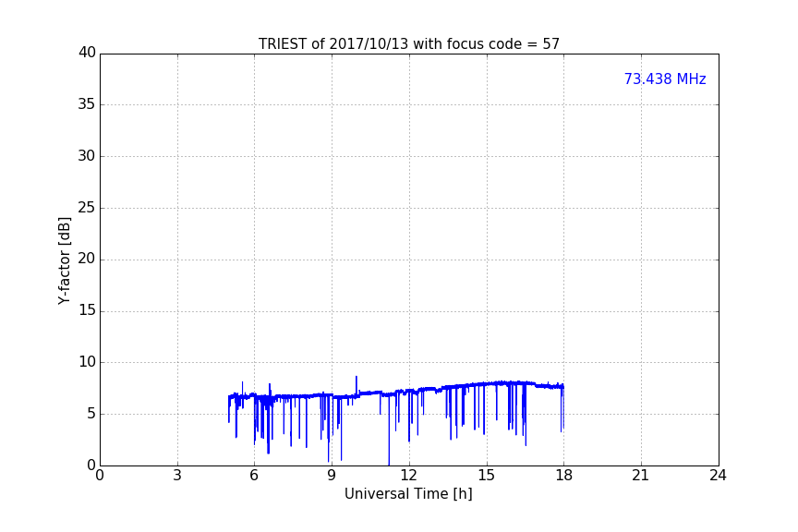Click the x-axis tick label '3'
The width and height of the screenshot is (798, 532).
point(177,476)
